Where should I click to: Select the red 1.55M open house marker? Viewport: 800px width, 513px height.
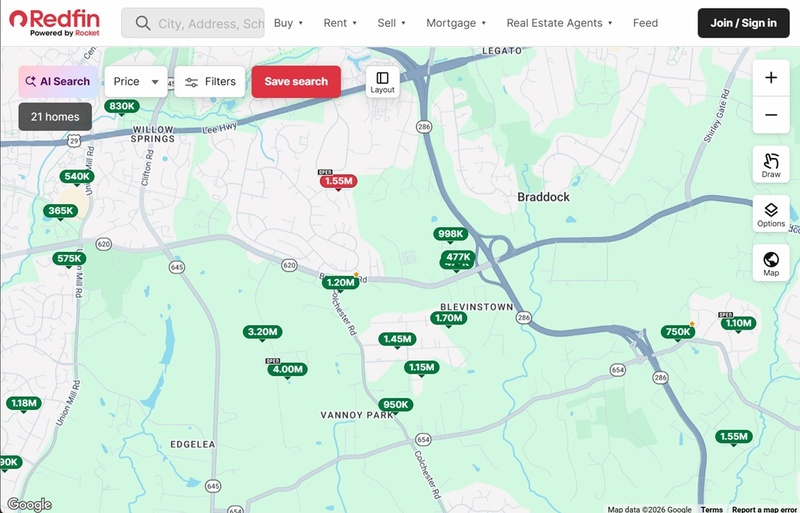pyautogui.click(x=338, y=181)
